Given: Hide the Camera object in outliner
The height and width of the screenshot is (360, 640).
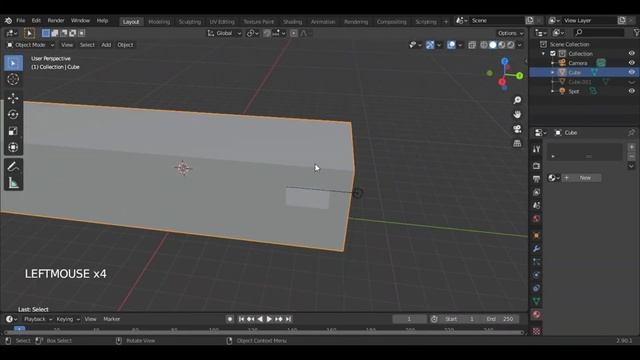Looking at the screenshot, I should pyautogui.click(x=631, y=63).
